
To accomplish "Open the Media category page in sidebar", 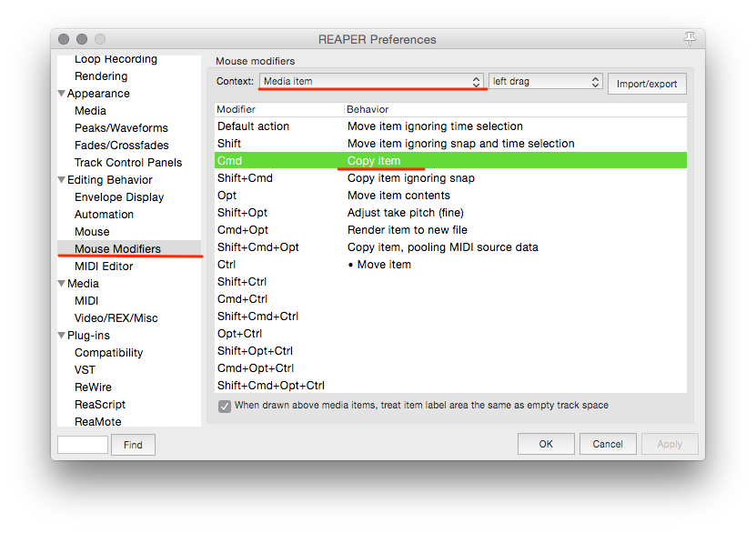I will pos(83,284).
